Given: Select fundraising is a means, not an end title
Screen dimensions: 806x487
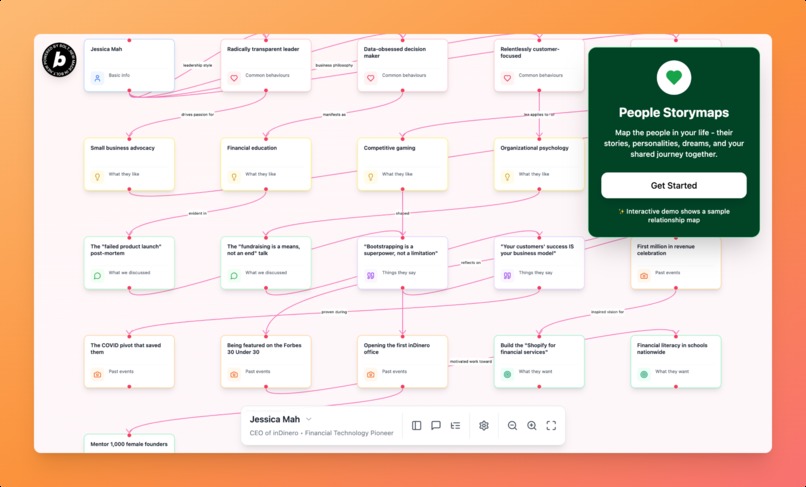Looking at the screenshot, I should coord(263,250).
